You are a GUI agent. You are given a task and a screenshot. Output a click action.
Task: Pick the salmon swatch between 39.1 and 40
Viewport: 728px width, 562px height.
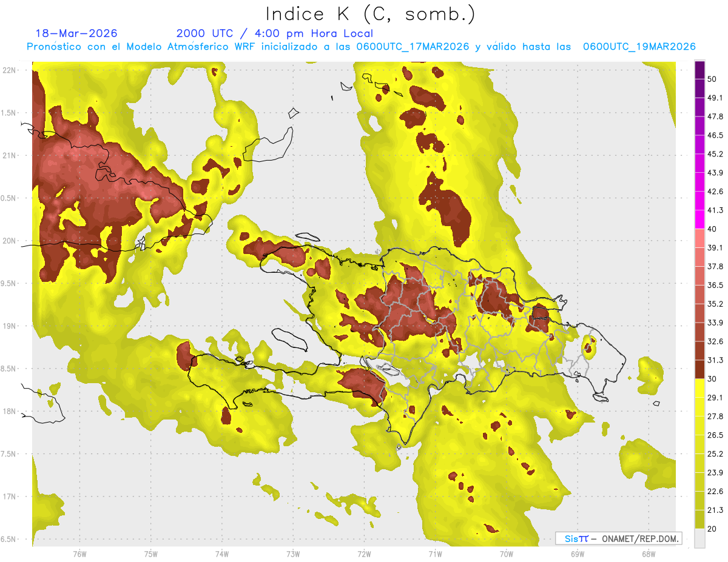[x=699, y=238]
